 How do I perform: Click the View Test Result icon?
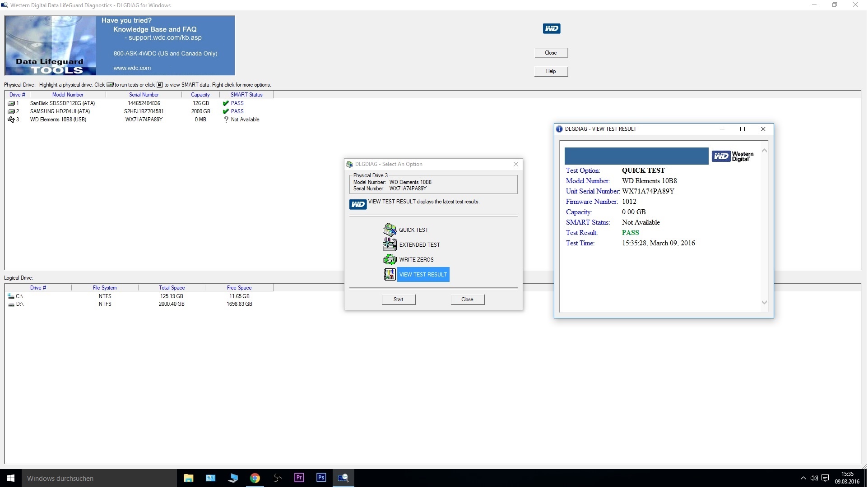[390, 275]
